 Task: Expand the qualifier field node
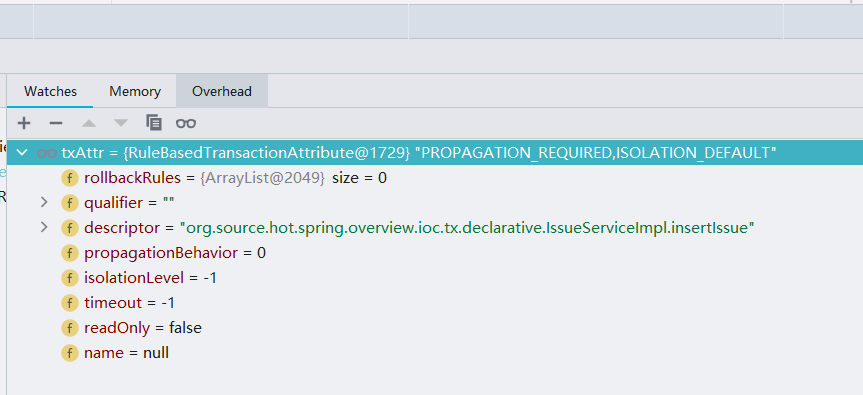(x=45, y=202)
